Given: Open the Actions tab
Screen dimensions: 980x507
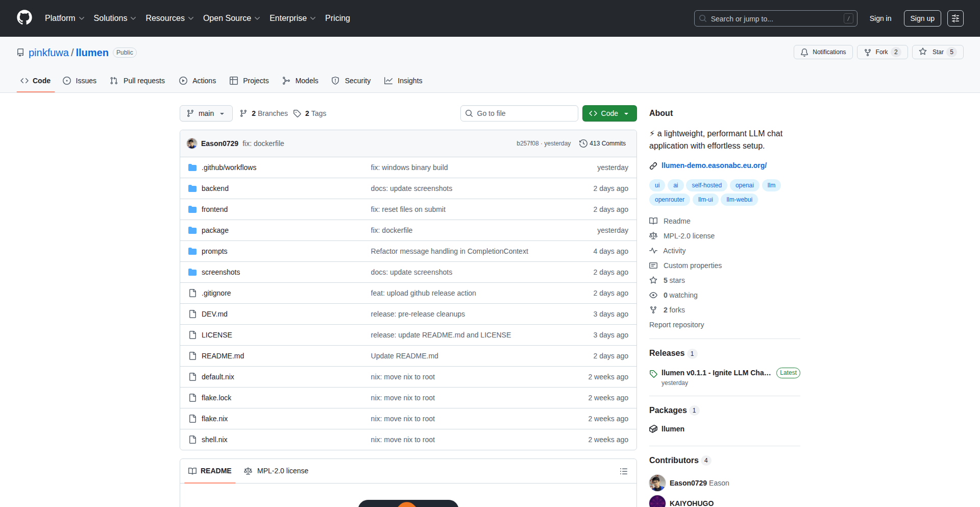Looking at the screenshot, I should 198,81.
